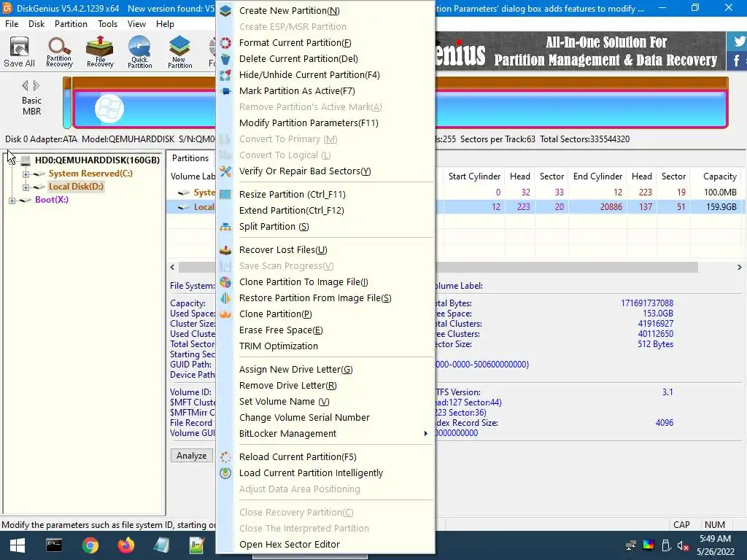Open the Twitter link icon

(738, 41)
